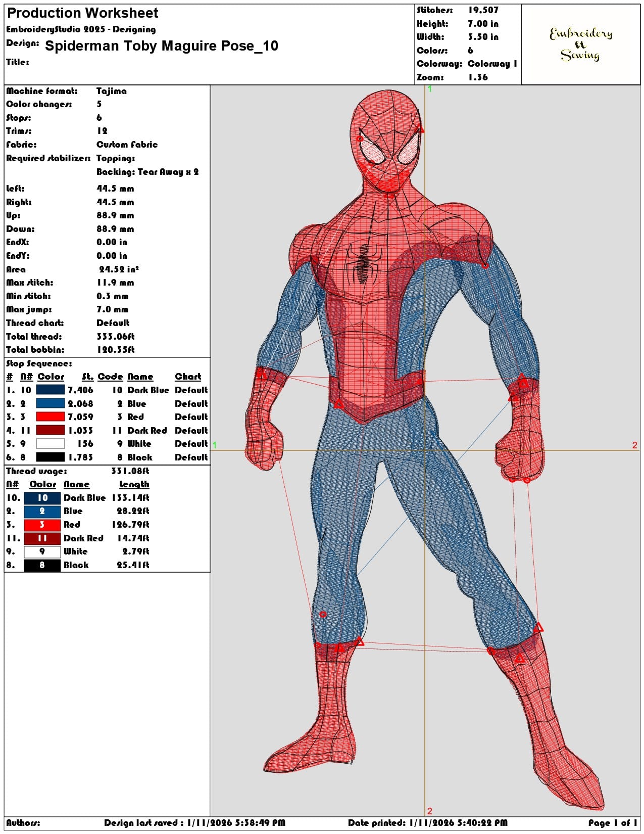Click the Black length '25.41ft'
This screenshot has height=834, width=644.
coord(133,565)
